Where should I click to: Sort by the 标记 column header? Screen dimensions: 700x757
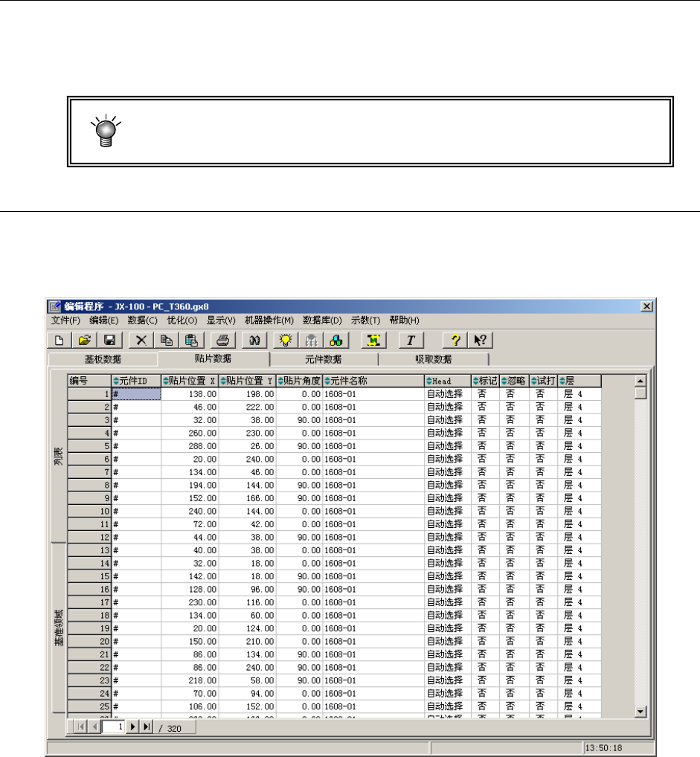click(486, 381)
